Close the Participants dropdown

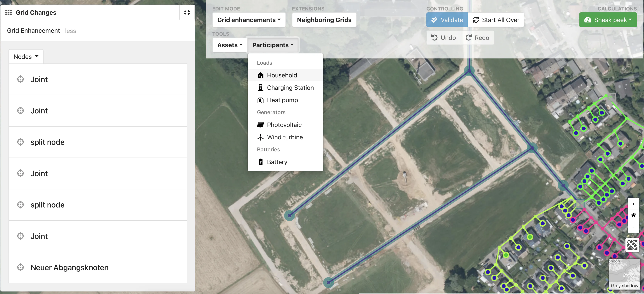pos(273,45)
